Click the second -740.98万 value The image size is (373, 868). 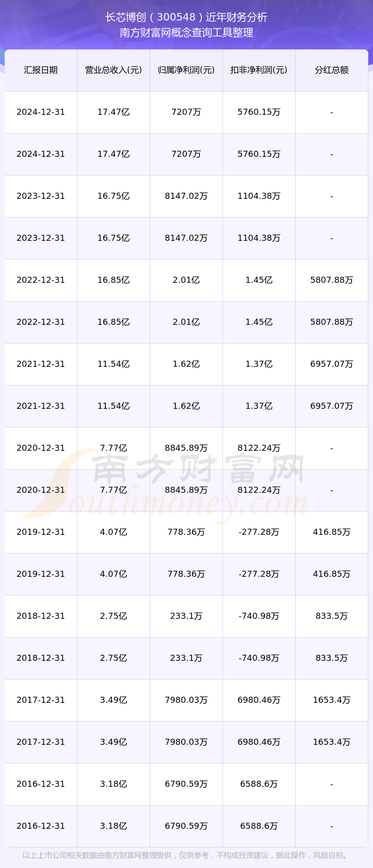point(259,658)
